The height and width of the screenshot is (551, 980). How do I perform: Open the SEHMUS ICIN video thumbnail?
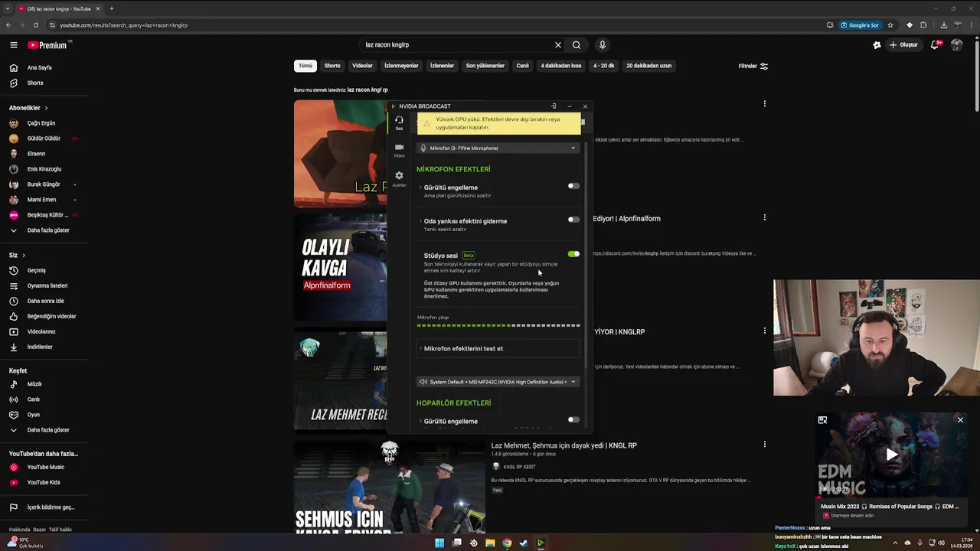390,487
